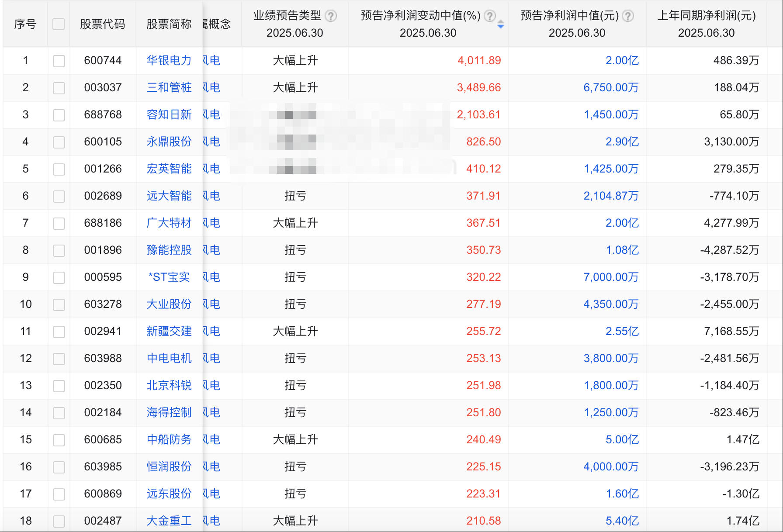Select stock code 002689
Image resolution: width=783 pixels, height=532 pixels.
tap(103, 196)
